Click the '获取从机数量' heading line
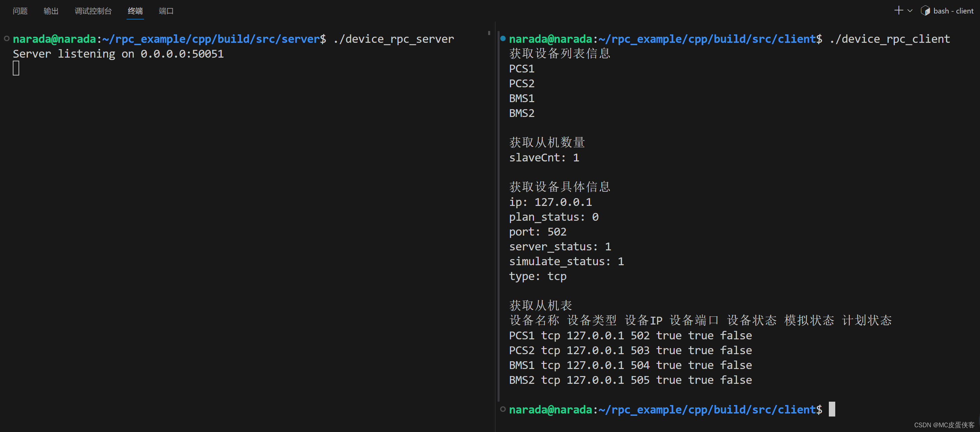Image resolution: width=980 pixels, height=432 pixels. pyautogui.click(x=547, y=143)
